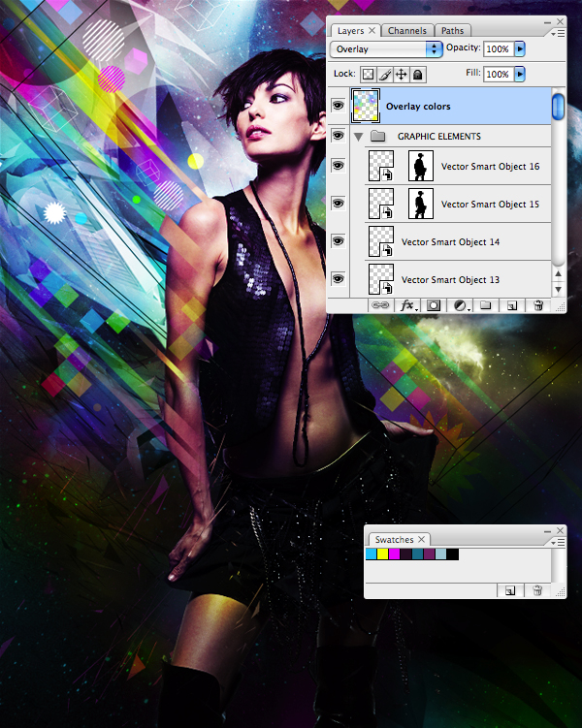Create a new layer in Layers panel
Screen dimensions: 582x728
[512, 305]
